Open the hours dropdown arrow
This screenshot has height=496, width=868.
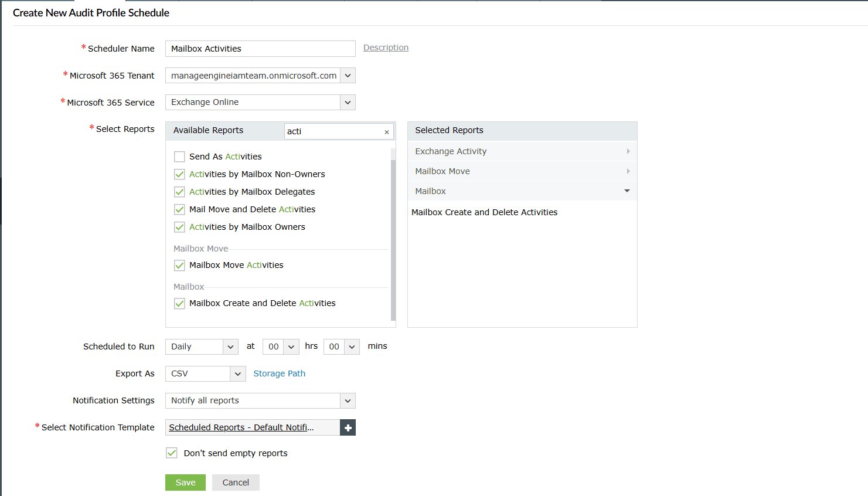[291, 346]
